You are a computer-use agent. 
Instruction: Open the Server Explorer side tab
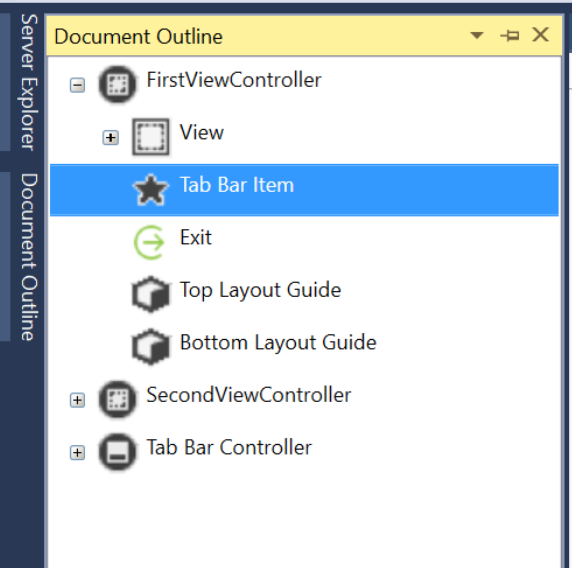(x=28, y=82)
